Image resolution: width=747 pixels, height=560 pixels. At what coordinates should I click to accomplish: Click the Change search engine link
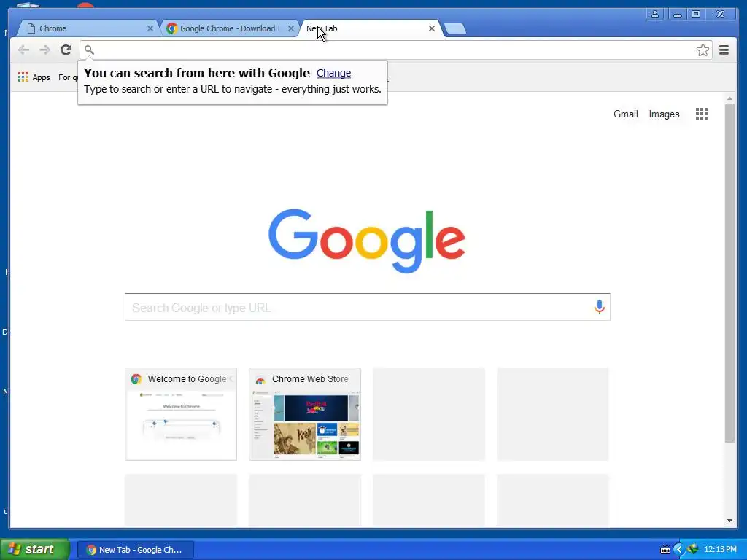click(333, 73)
